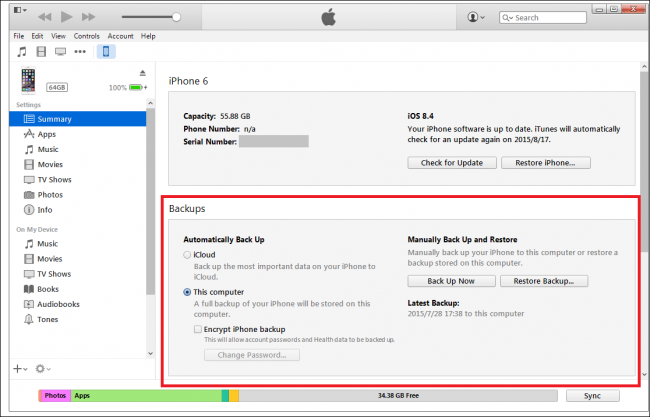Screen dimensions: 650x417
Task: Click Change Password button
Action: (x=252, y=355)
